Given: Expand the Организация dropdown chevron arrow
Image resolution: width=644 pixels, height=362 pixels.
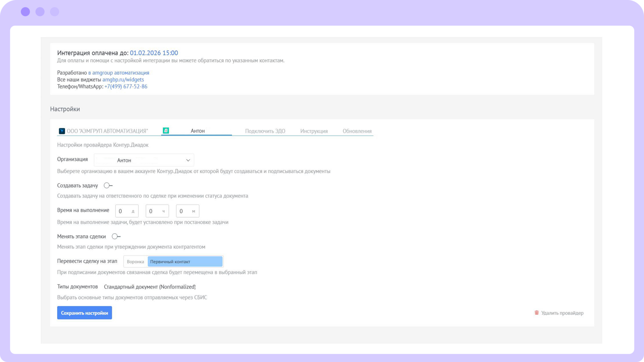Looking at the screenshot, I should pos(188,160).
